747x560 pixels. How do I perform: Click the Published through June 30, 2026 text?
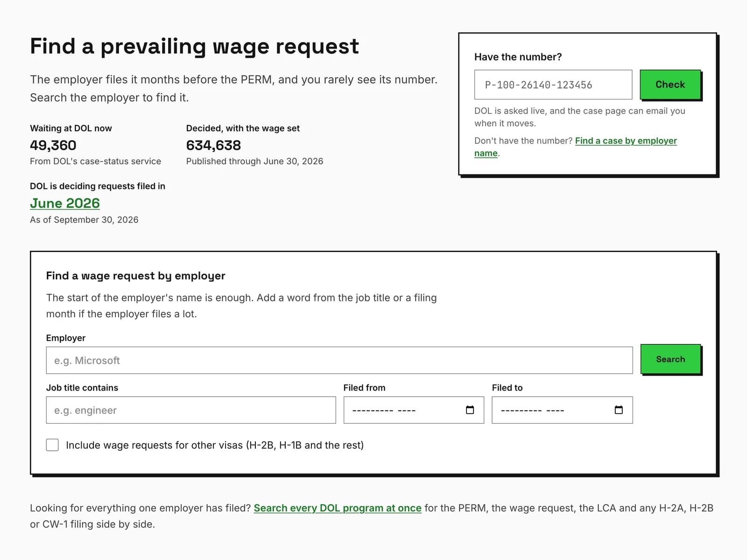pyautogui.click(x=254, y=161)
